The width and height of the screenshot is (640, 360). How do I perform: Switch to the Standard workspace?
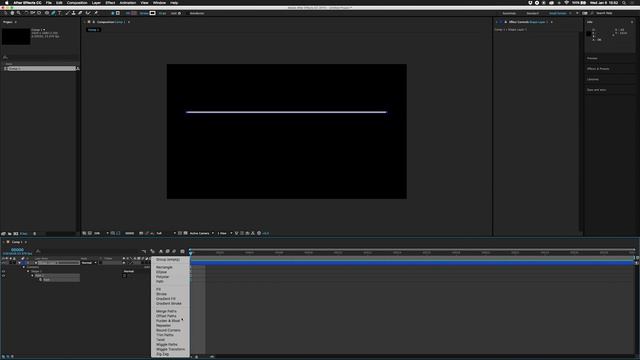click(532, 13)
